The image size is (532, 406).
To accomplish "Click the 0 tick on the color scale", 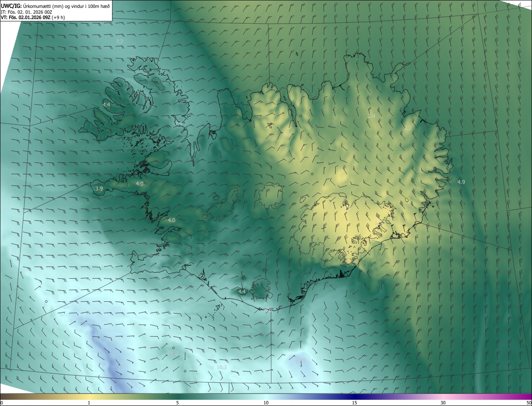I will (x=2, y=403).
